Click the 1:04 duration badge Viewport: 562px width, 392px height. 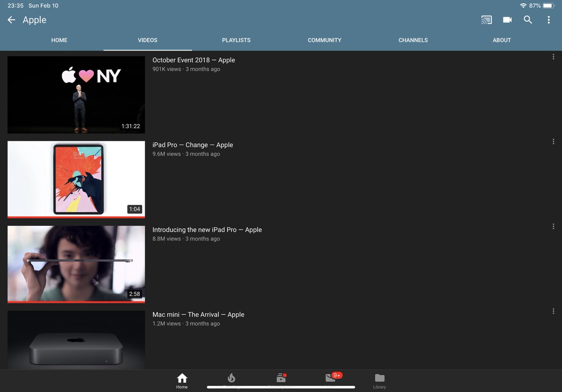click(x=135, y=209)
